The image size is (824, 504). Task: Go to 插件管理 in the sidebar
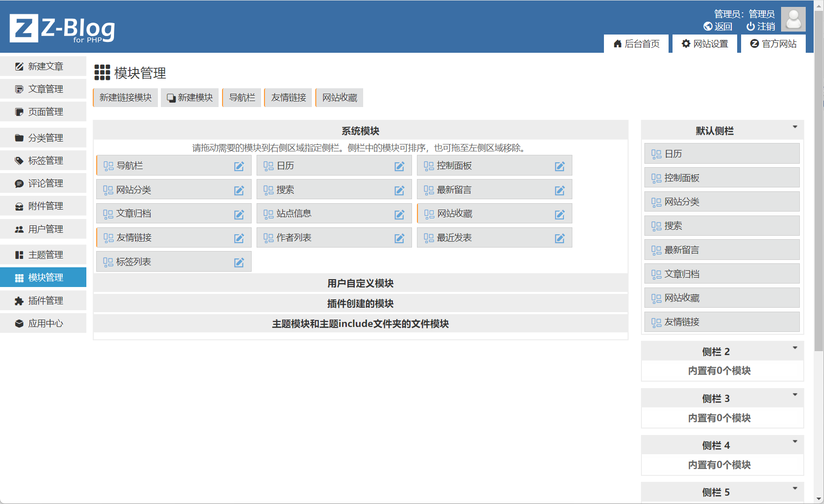click(x=45, y=301)
